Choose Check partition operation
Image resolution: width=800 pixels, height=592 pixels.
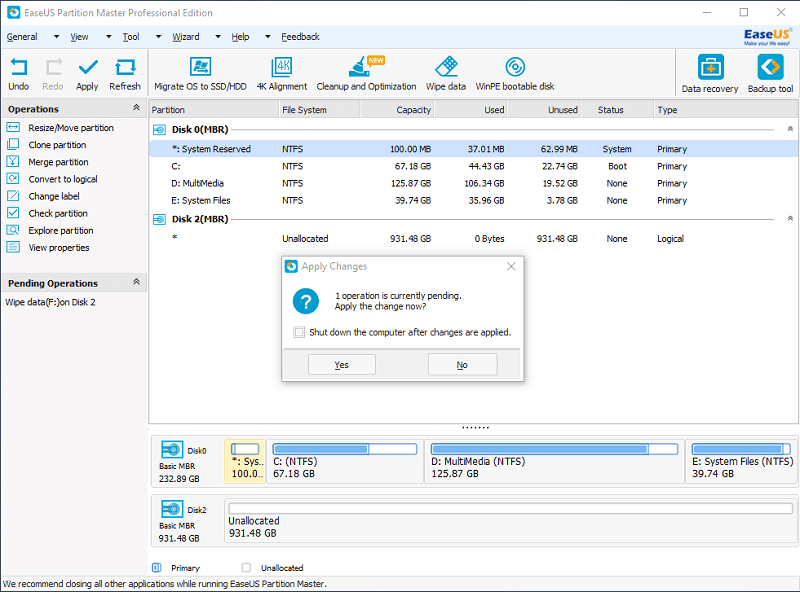(58, 213)
